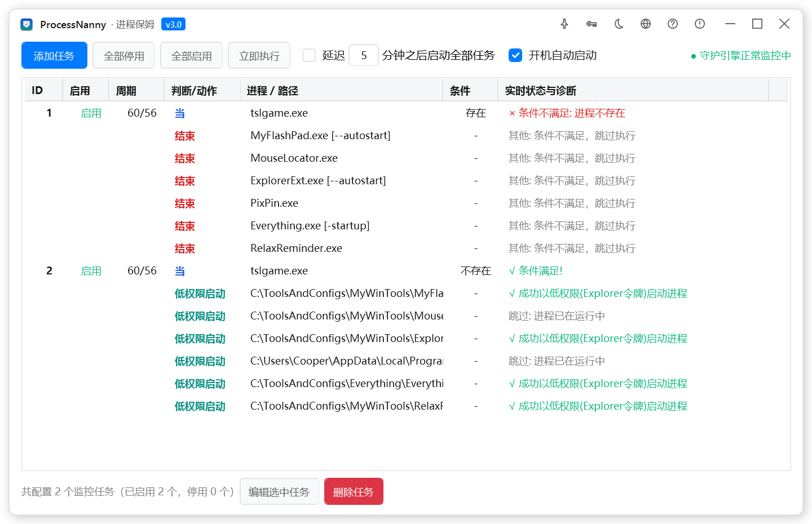Viewport: 812px width, 524px height.
Task: Click the 守护引擎正常监控中 status indicator
Action: click(740, 55)
